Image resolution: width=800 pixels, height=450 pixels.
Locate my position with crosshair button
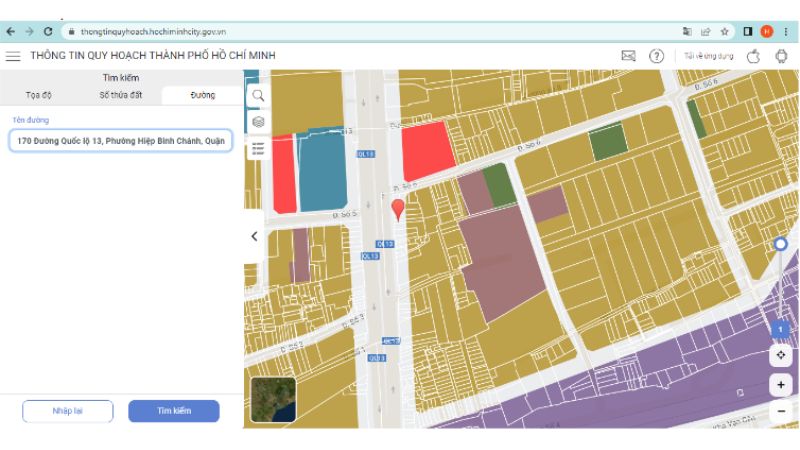coord(781,355)
